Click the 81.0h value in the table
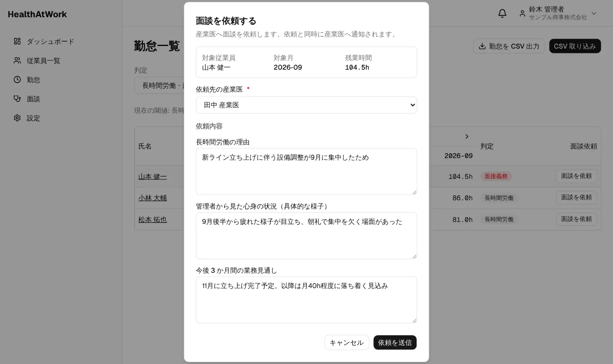The image size is (613, 364). 462,220
